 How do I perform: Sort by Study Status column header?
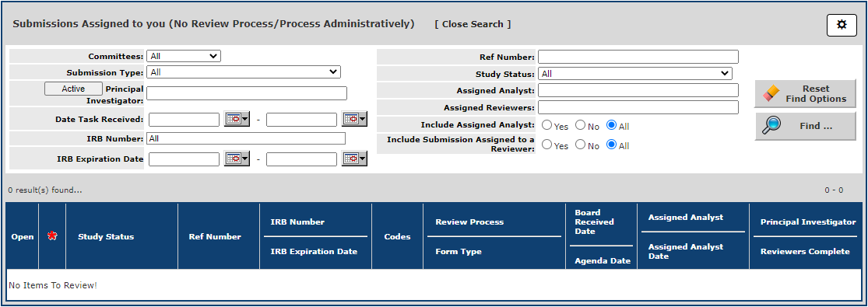106,237
